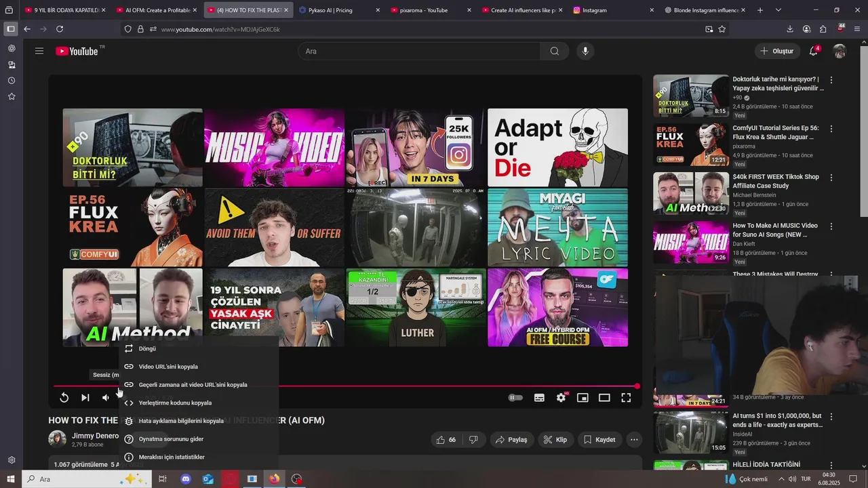Enable theater mode view
Image resolution: width=868 pixels, height=488 pixels.
point(604,398)
